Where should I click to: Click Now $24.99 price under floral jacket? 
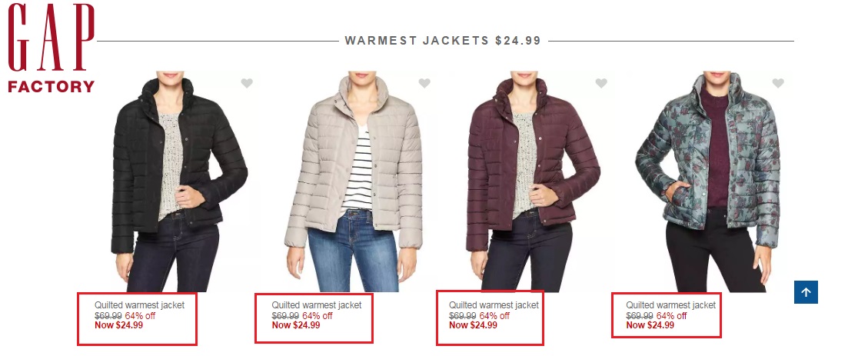tap(650, 325)
